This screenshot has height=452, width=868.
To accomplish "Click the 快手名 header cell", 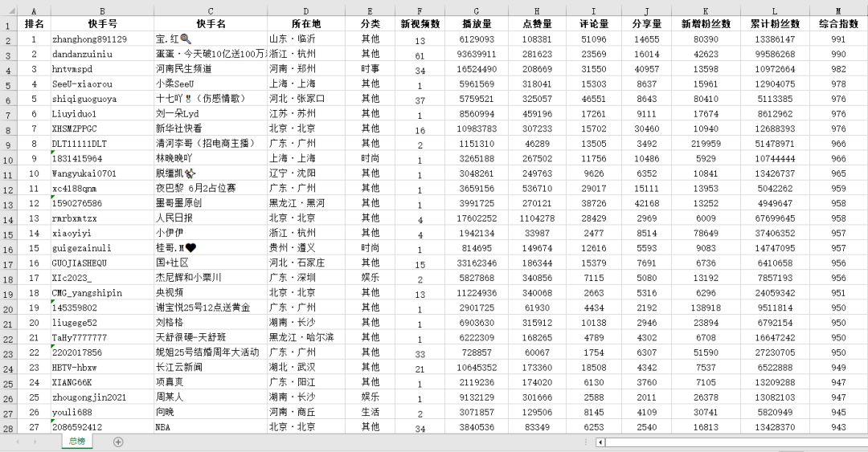I will point(211,24).
